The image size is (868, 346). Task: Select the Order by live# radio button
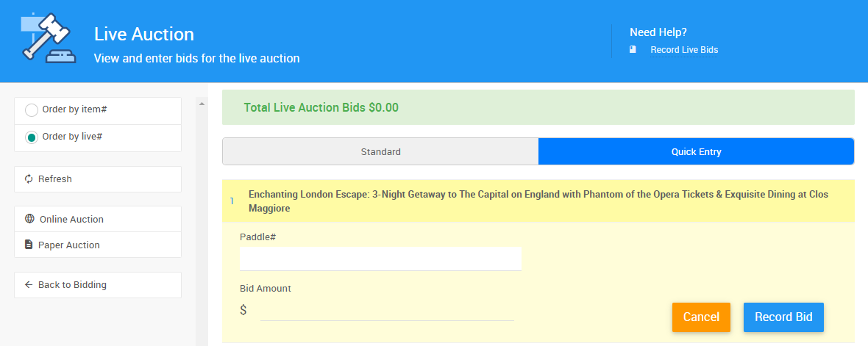point(32,137)
